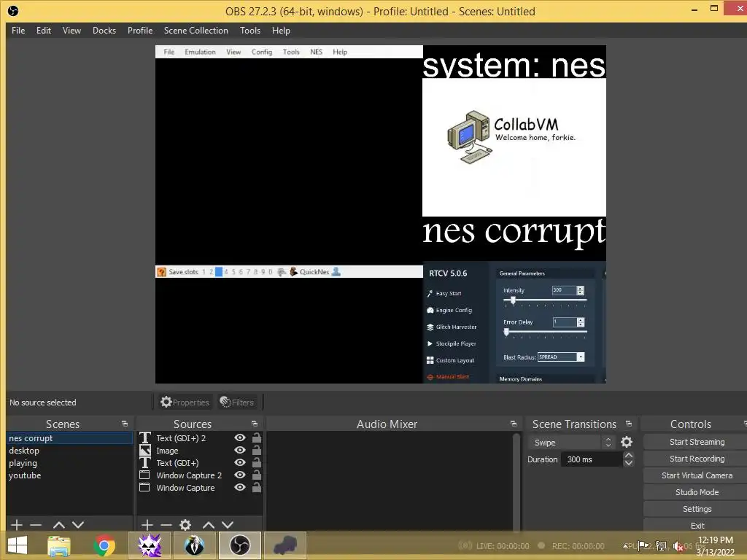Hide the Image source visibility
The image size is (747, 560).
(240, 450)
